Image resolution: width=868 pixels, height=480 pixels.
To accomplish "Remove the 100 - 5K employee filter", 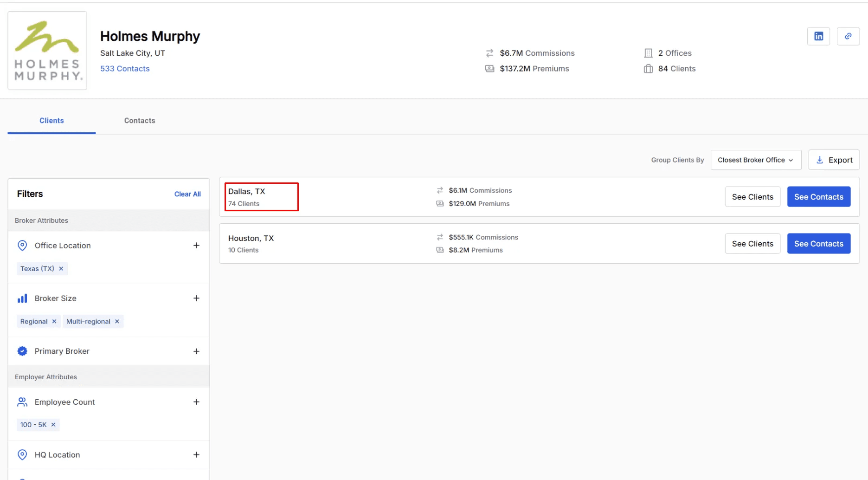I will [x=52, y=424].
